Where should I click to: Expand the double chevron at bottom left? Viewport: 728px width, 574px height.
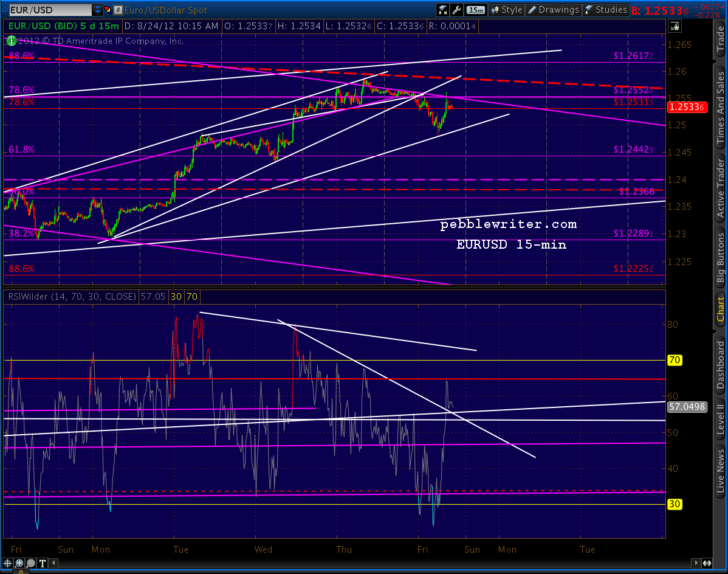click(20, 571)
